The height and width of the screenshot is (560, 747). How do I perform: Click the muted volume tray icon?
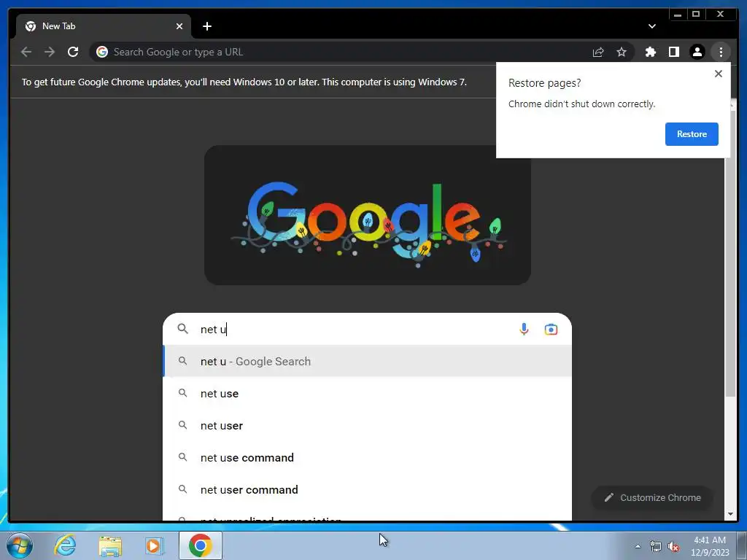click(673, 546)
